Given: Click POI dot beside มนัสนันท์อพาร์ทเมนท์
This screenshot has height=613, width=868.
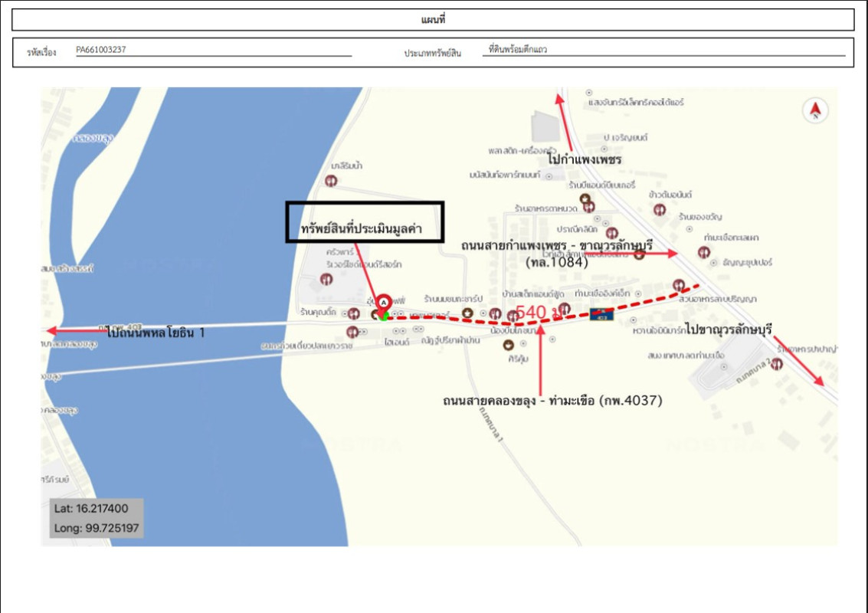Looking at the screenshot, I should tap(549, 176).
